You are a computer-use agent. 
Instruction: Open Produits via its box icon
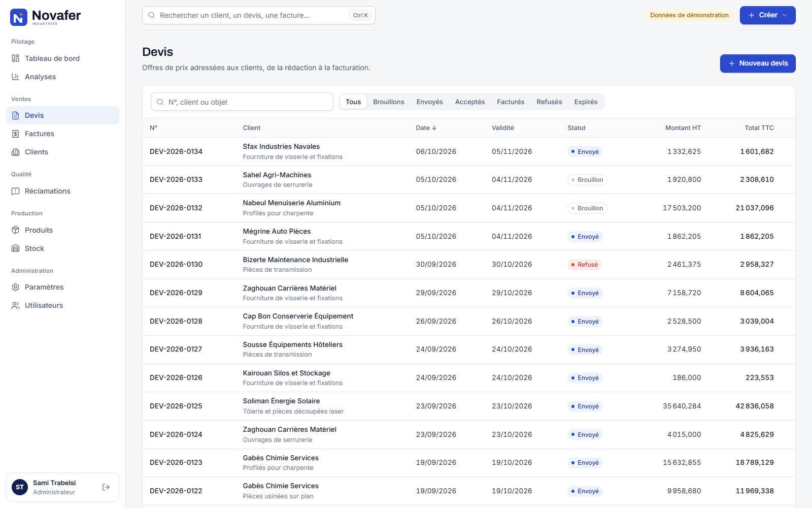[x=16, y=230]
